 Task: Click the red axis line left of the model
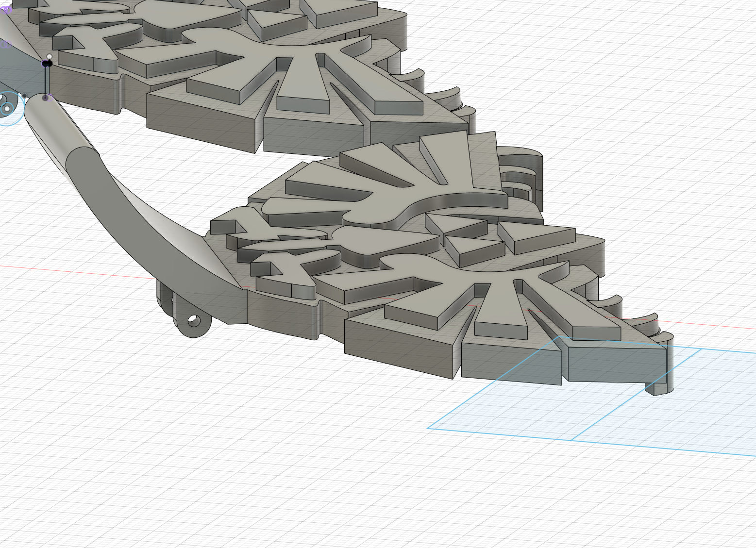point(73,272)
